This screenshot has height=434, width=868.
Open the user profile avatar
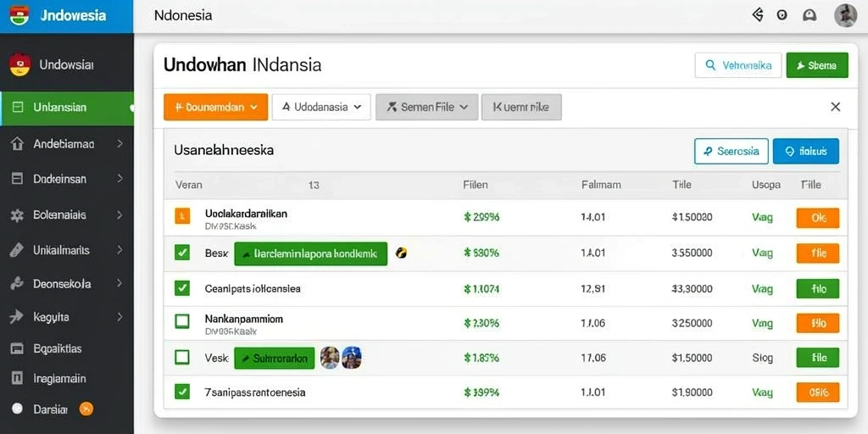(x=845, y=15)
